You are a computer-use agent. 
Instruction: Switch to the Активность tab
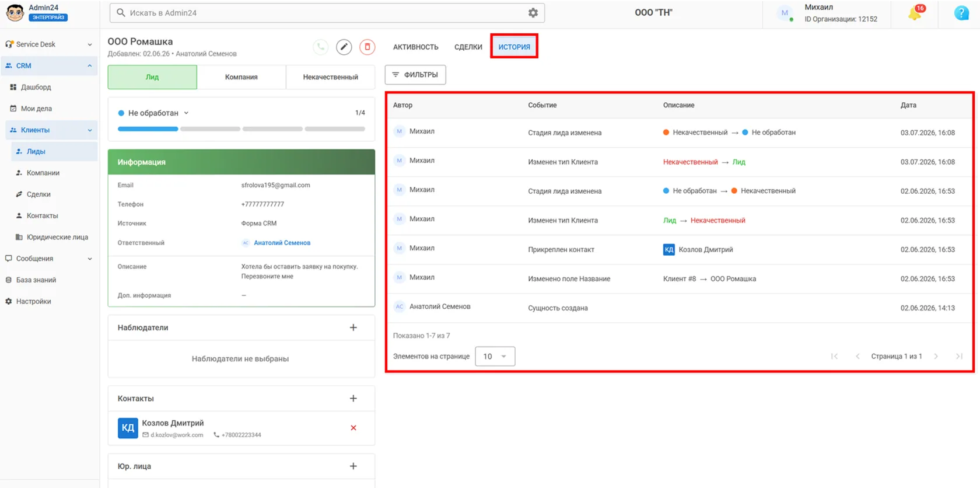coord(416,47)
